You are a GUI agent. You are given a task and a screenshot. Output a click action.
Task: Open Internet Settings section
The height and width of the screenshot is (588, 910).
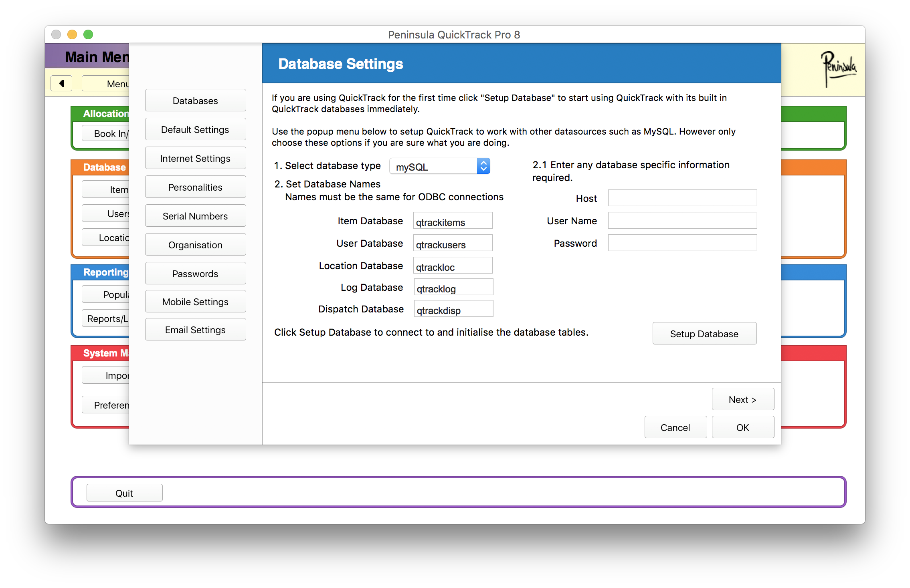(x=195, y=158)
